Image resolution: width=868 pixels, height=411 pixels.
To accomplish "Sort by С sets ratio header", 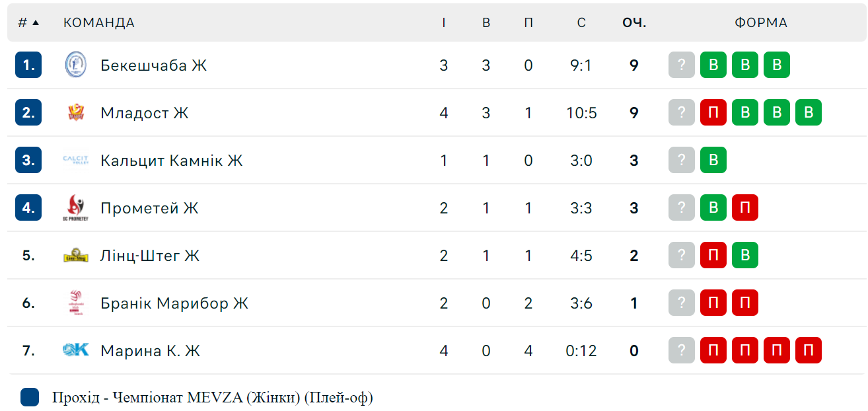I will (x=581, y=22).
